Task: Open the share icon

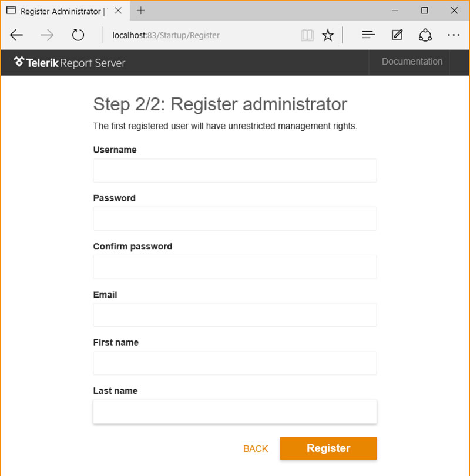Action: (425, 35)
